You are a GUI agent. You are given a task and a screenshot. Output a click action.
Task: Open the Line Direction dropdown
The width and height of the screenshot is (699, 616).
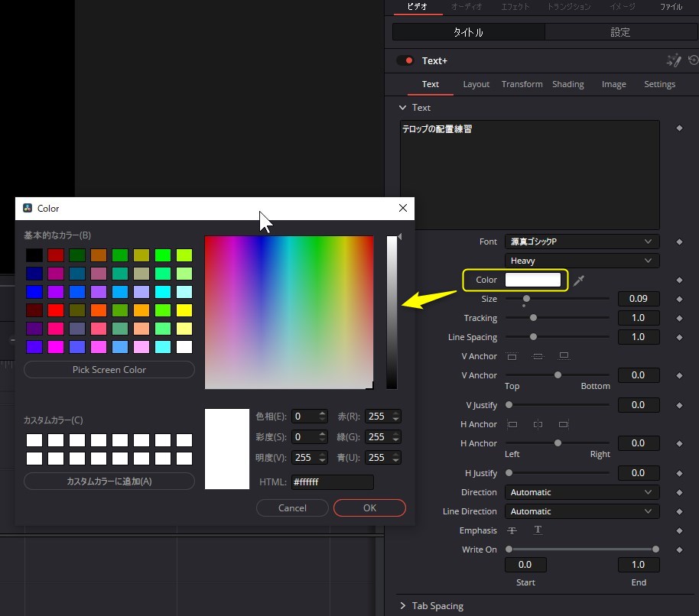582,511
